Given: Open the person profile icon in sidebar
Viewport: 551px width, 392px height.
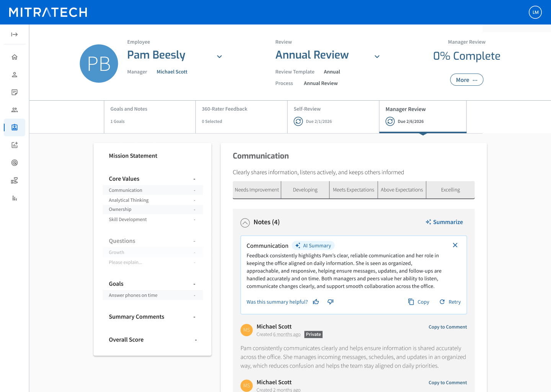Looking at the screenshot, I should pos(15,75).
